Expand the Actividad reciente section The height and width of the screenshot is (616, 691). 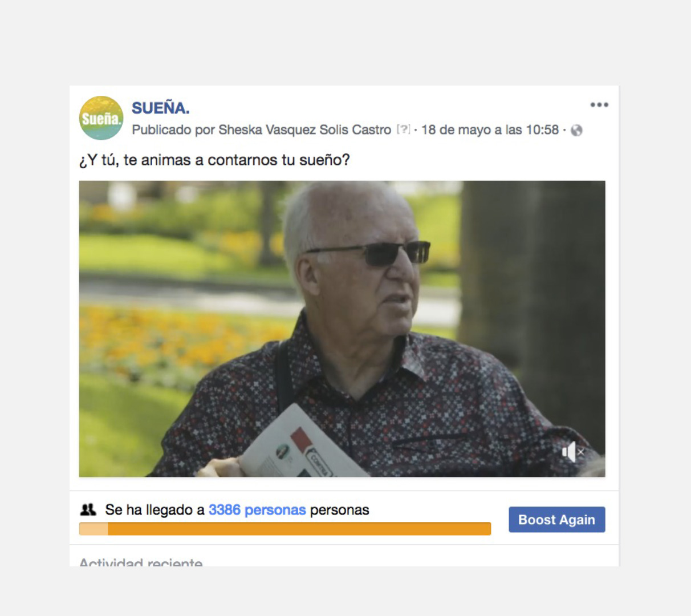141,562
